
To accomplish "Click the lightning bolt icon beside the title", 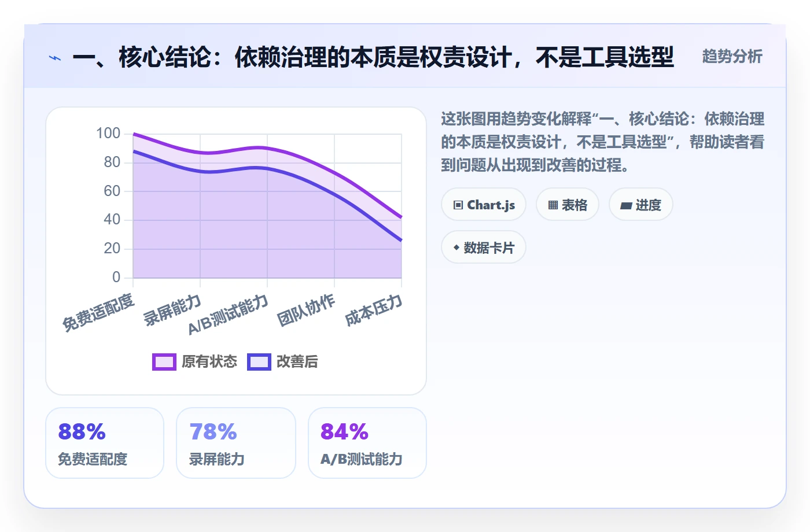I will 55,58.
